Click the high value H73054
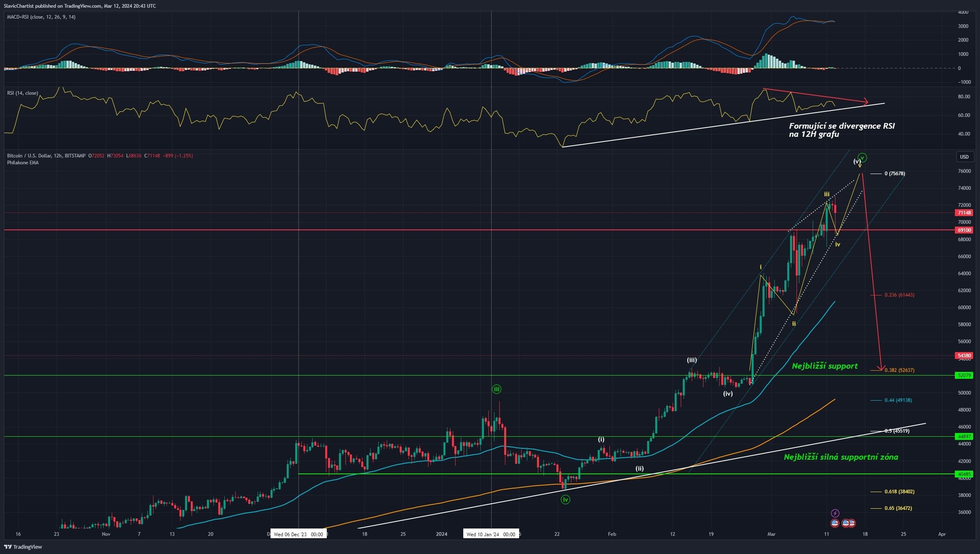The image size is (980, 554). coord(115,156)
